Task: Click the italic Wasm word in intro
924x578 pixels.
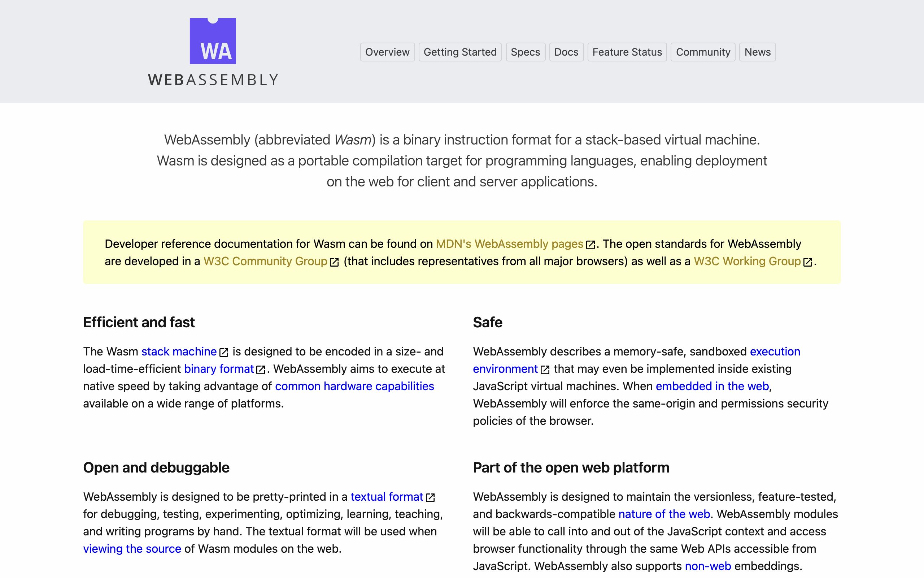Action: click(353, 139)
